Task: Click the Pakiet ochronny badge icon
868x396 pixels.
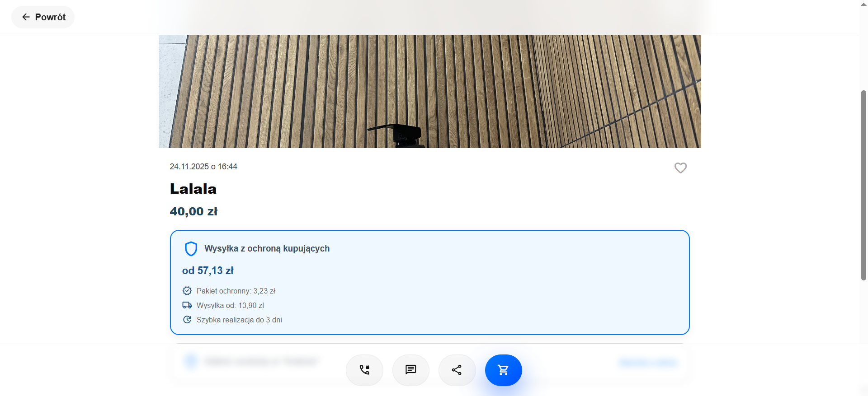Action: tap(187, 291)
